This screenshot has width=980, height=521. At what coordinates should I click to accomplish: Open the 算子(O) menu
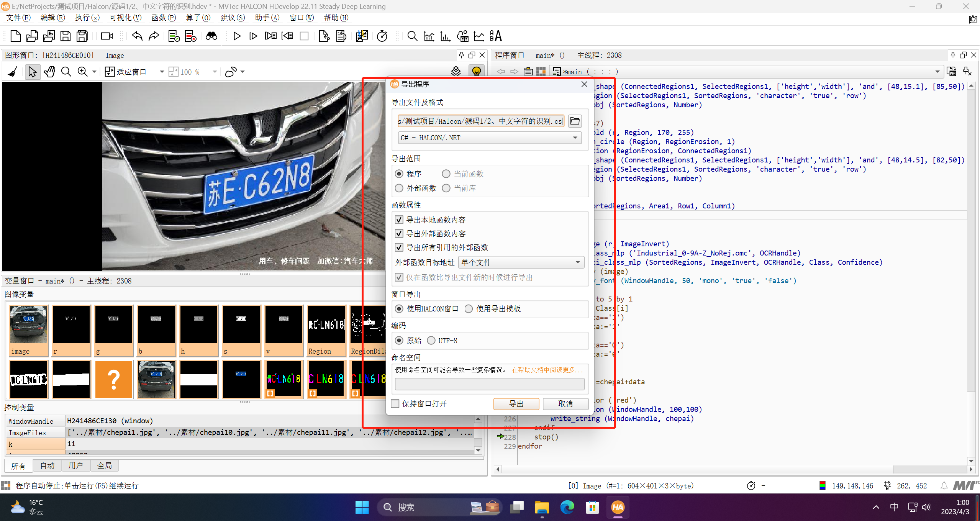pyautogui.click(x=198, y=18)
